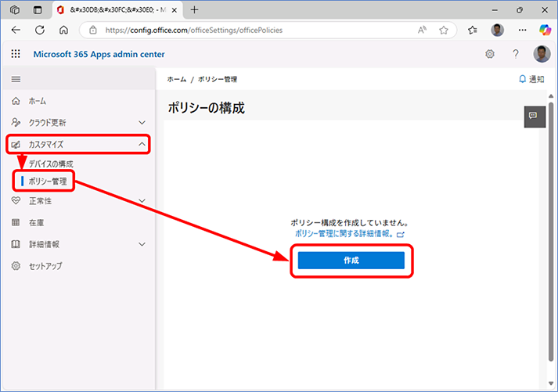This screenshot has height=392, width=558.
Task: Select ポリシー管理 in the sidebar
Action: point(48,182)
